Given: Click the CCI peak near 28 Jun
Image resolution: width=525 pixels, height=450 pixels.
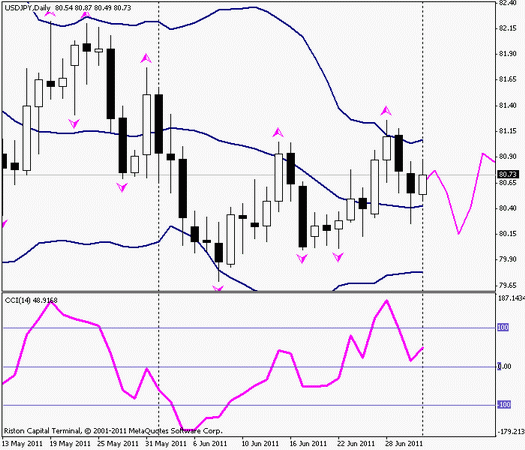Looking at the screenshot, I should 387,301.
